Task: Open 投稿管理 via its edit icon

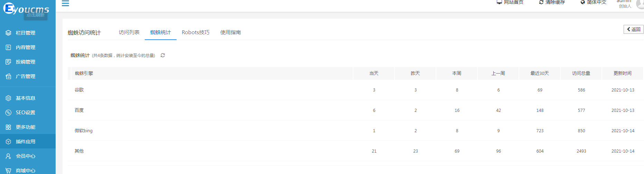Action: [x=8, y=62]
